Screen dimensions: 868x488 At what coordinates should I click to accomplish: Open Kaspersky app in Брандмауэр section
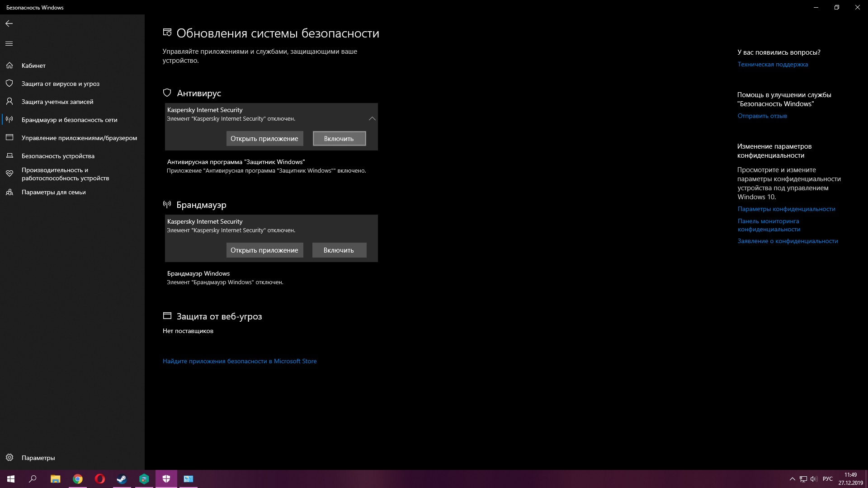click(x=264, y=250)
